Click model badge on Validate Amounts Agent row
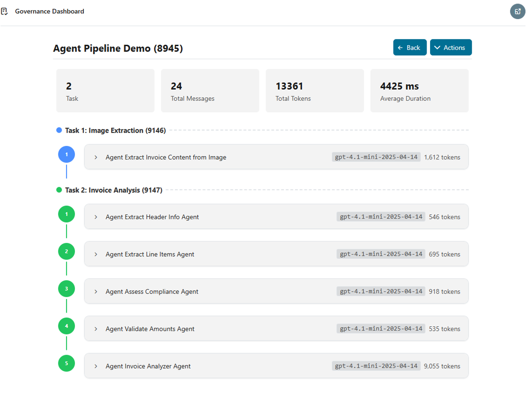 point(381,329)
